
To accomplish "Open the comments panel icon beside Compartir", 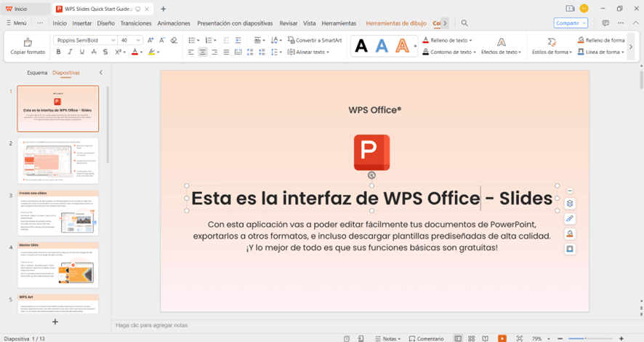I will coord(605,23).
